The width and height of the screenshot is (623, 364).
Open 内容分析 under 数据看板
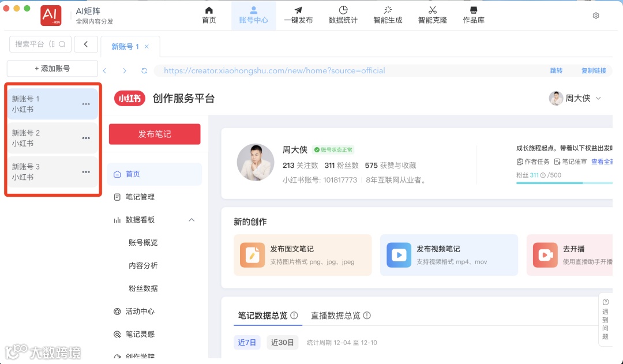pos(143,265)
